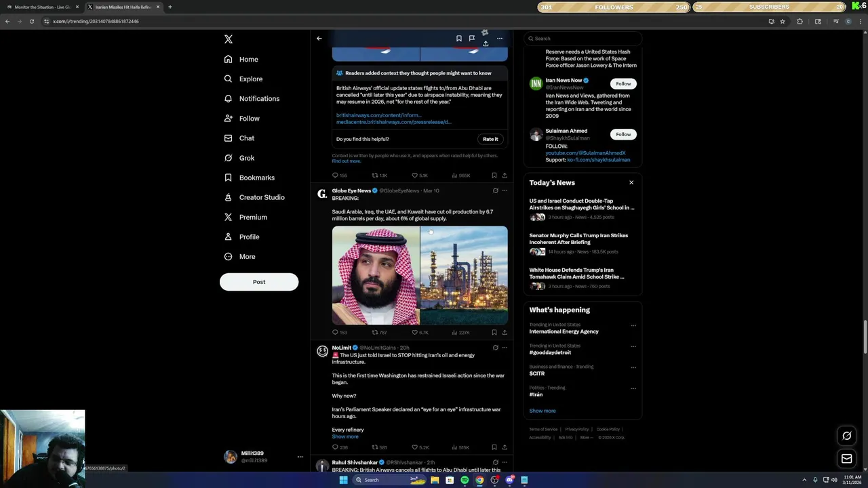
Task: Switch to Monitor the Situation tab
Action: (x=42, y=7)
